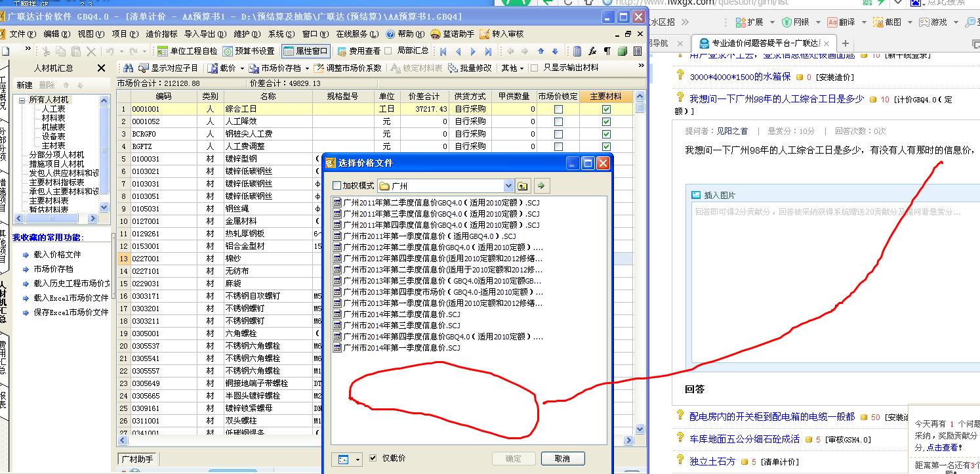980x474 pixels.
Task: Open 蓝诺助手 assistant
Action: [453, 34]
